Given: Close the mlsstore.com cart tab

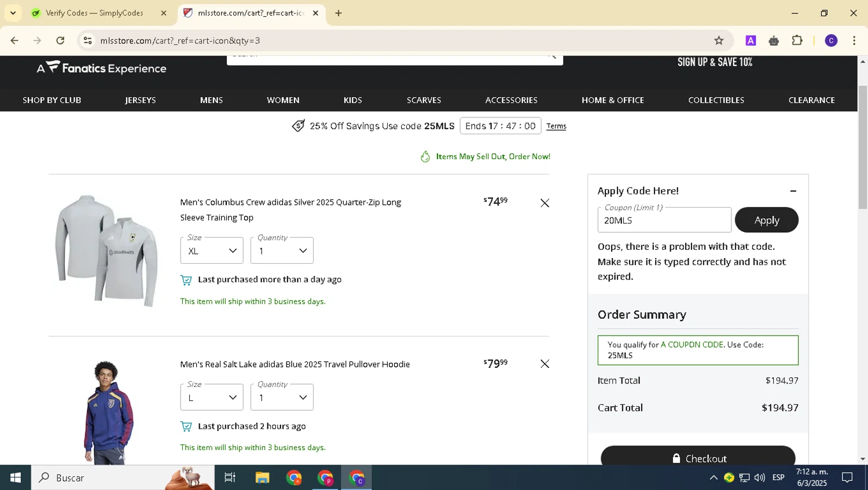Looking at the screenshot, I should click(x=315, y=13).
